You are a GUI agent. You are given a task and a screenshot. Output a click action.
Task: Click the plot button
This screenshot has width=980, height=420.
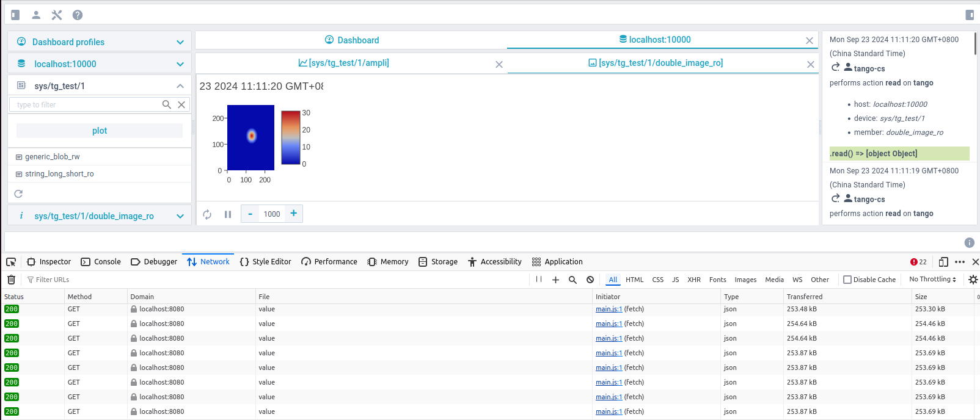point(100,131)
